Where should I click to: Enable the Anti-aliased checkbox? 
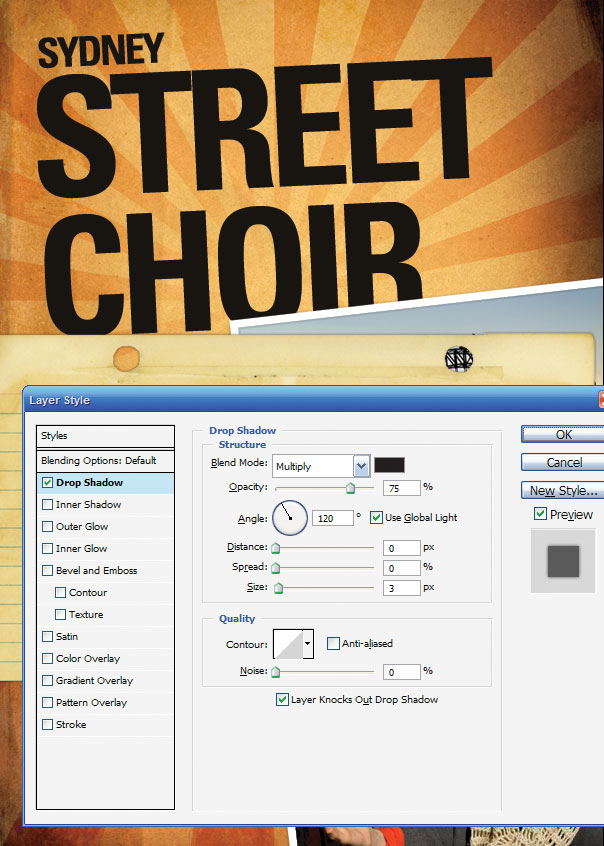pyautogui.click(x=334, y=644)
